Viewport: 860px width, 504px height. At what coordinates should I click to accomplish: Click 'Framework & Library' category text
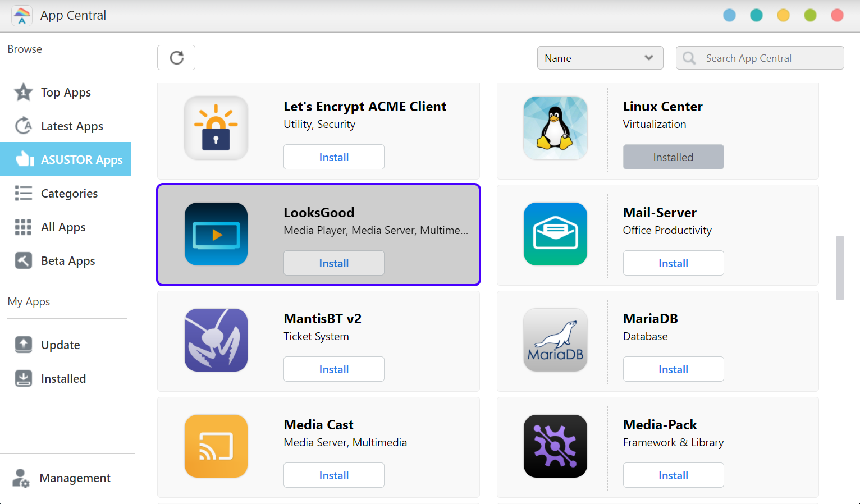tap(673, 442)
